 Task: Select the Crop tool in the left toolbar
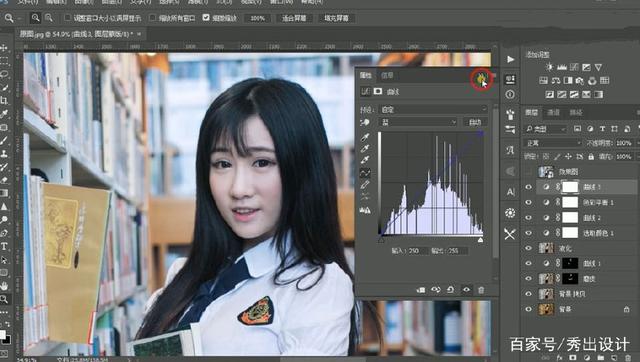[x=4, y=100]
